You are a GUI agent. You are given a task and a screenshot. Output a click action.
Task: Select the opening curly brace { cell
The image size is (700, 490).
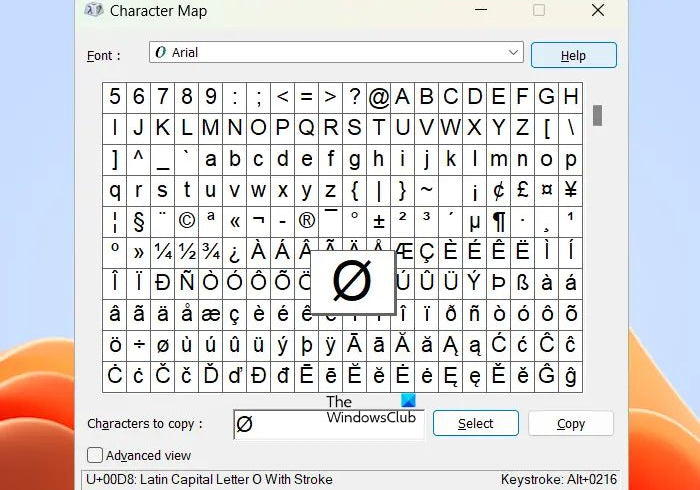coord(354,191)
